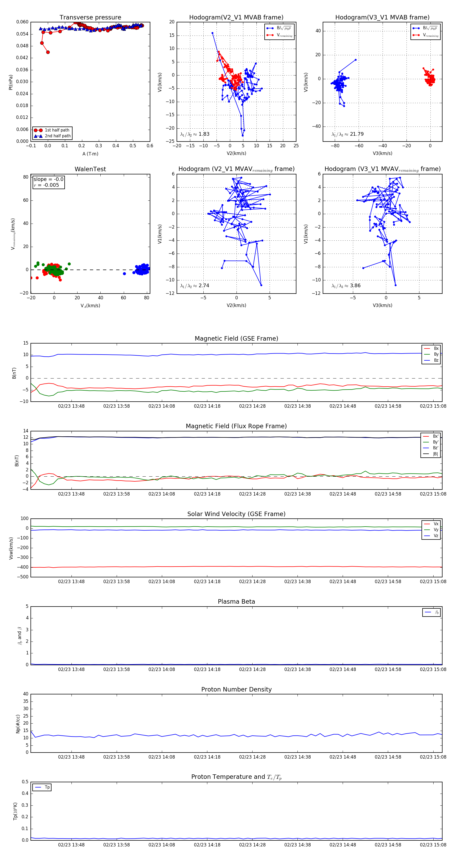Click the "r = -0.005" annotation

click(x=46, y=185)
